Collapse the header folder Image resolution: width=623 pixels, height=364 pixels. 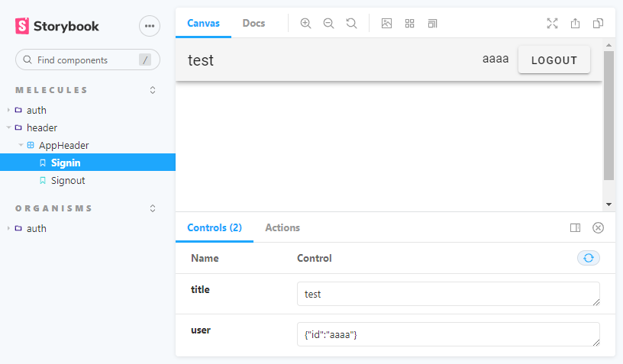tap(41, 127)
